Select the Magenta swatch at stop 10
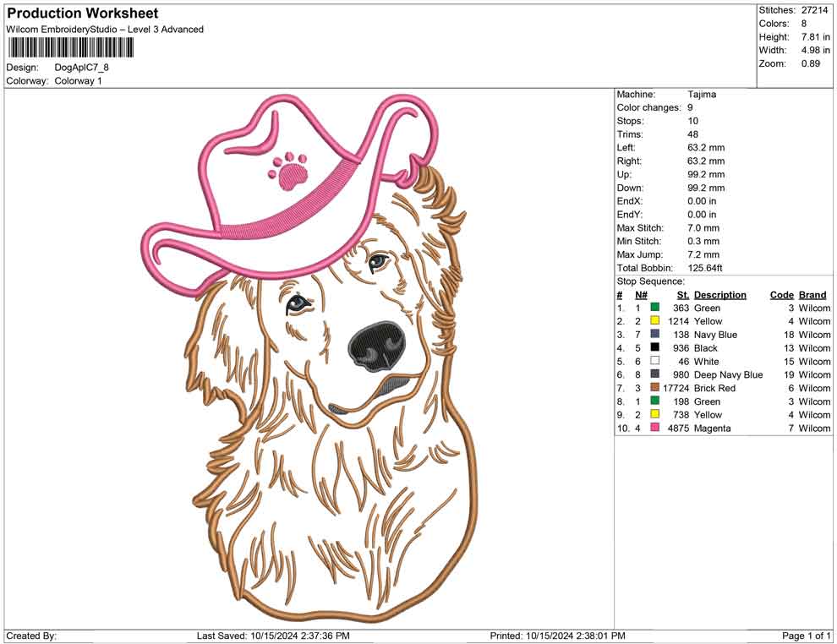The width and height of the screenshot is (837, 644). (654, 428)
